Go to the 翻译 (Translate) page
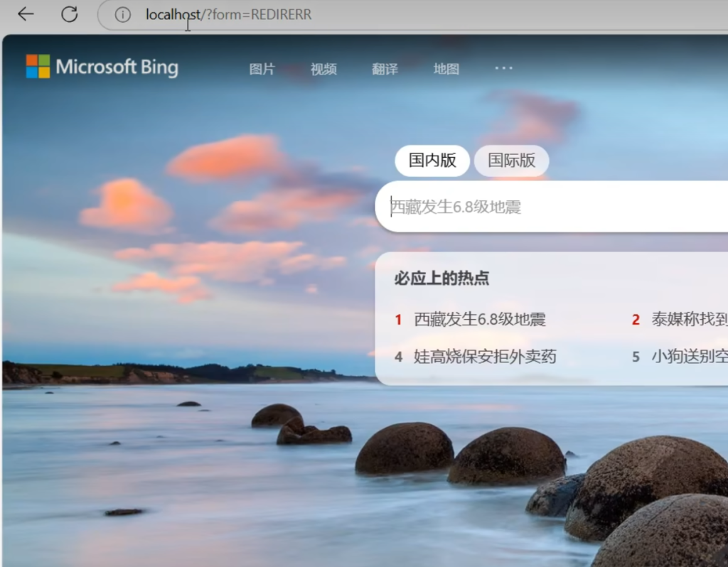 click(385, 69)
